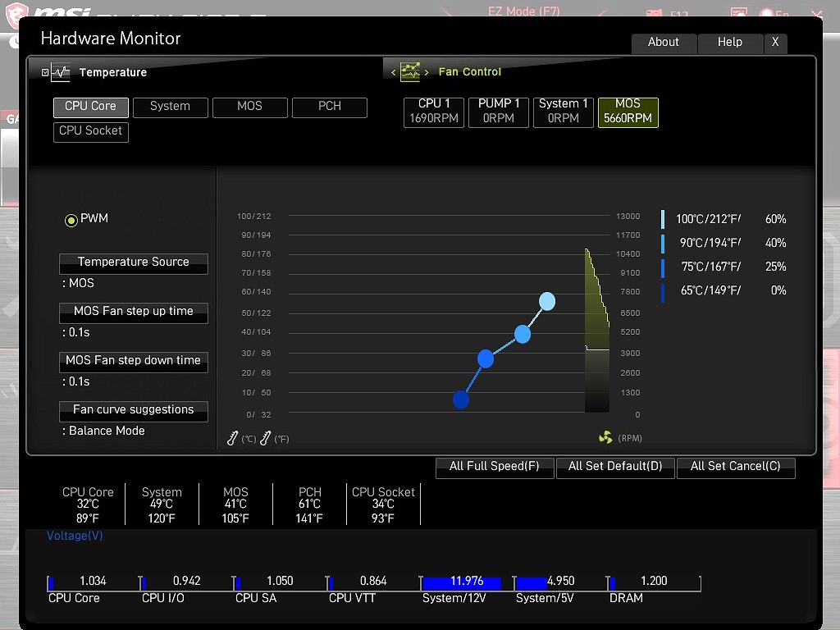The height and width of the screenshot is (630, 840).
Task: Switch to the CPU 1 fan tab
Action: click(x=434, y=112)
